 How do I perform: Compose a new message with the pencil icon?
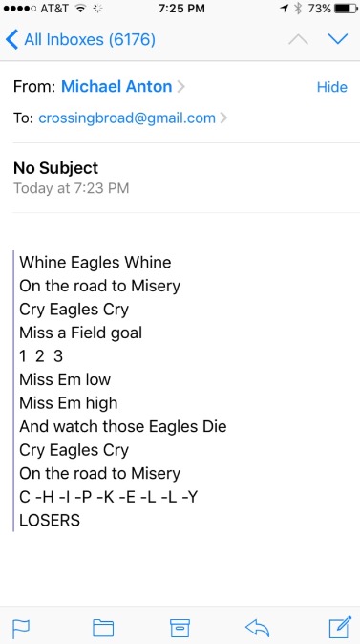click(x=340, y=627)
